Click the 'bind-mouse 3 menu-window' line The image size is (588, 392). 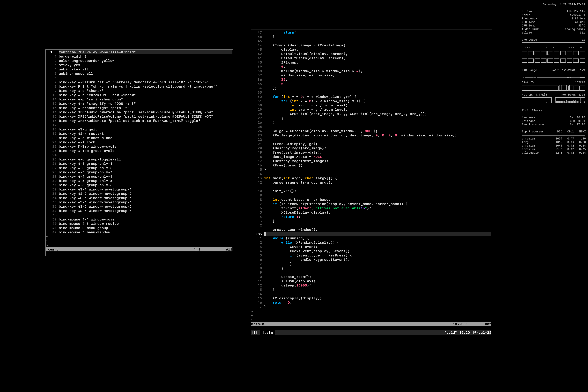coord(85,232)
